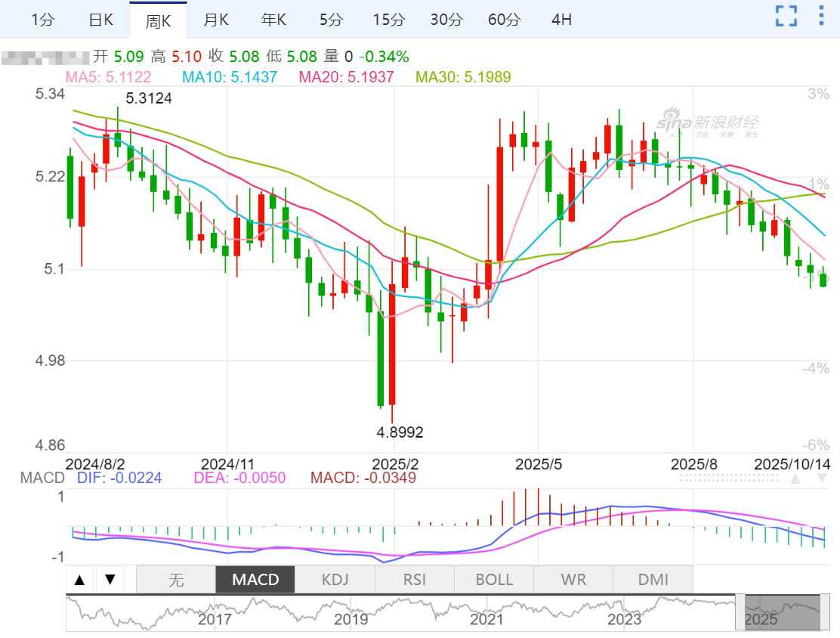Show the RSI indicator panel
This screenshot has height=638, width=840.
click(x=415, y=580)
